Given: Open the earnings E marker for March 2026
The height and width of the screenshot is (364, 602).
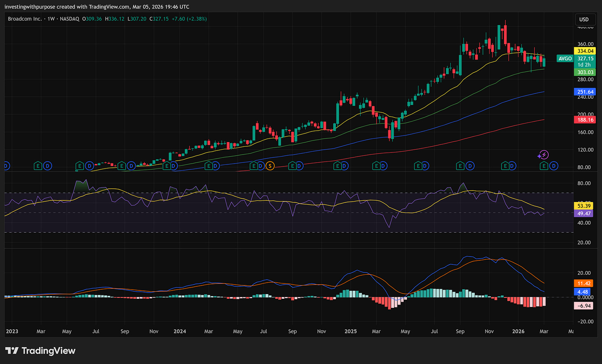Looking at the screenshot, I should [544, 166].
